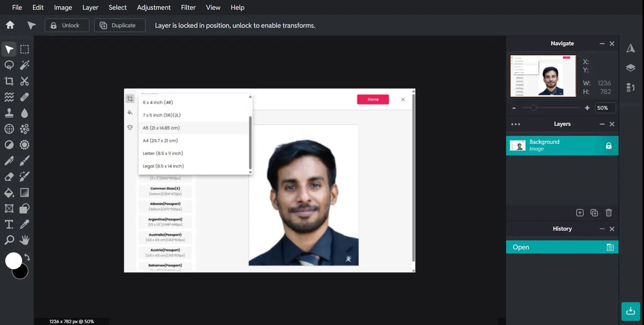Open the View menu
Viewport: 644px width, 325px height.
(213, 7)
